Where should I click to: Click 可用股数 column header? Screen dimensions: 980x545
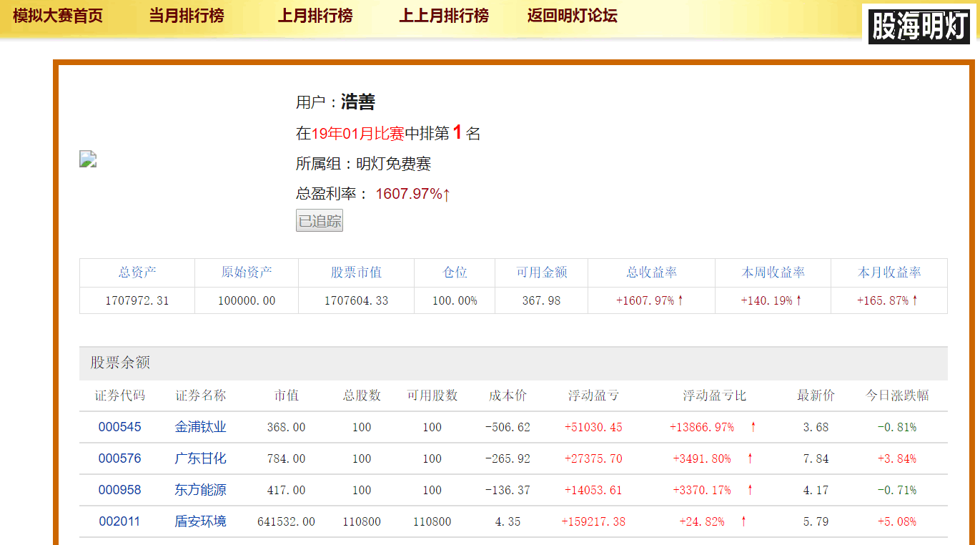tap(432, 396)
